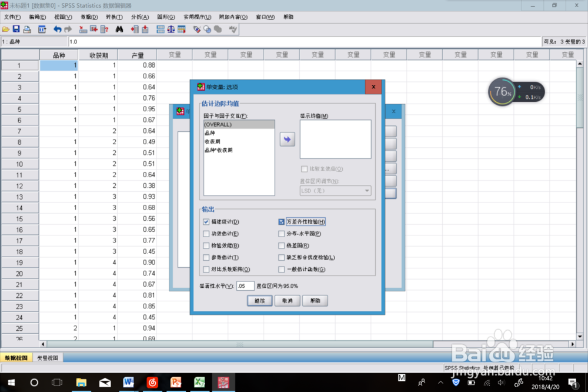Click the Use variable sets icon
588x392 pixels.
pos(208,29)
